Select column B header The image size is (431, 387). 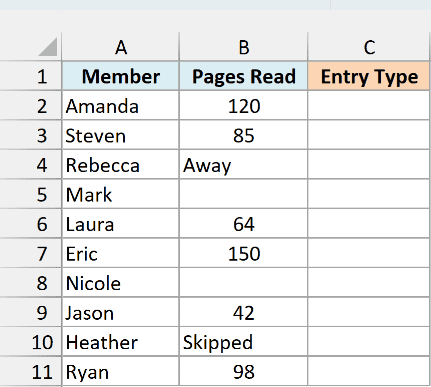click(x=243, y=47)
